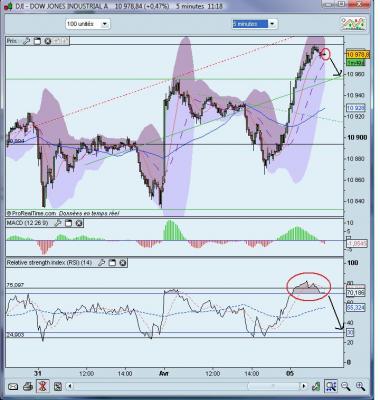Zoom in with the plus magnifier
Viewport: 380px width, 400px height.
[x=361, y=387]
